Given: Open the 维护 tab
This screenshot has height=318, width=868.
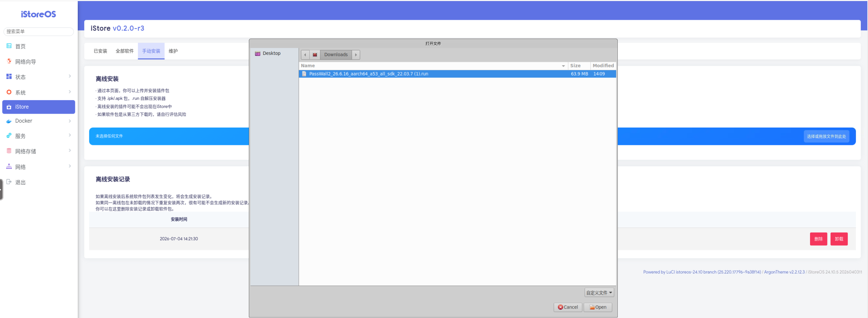Looking at the screenshot, I should 173,51.
